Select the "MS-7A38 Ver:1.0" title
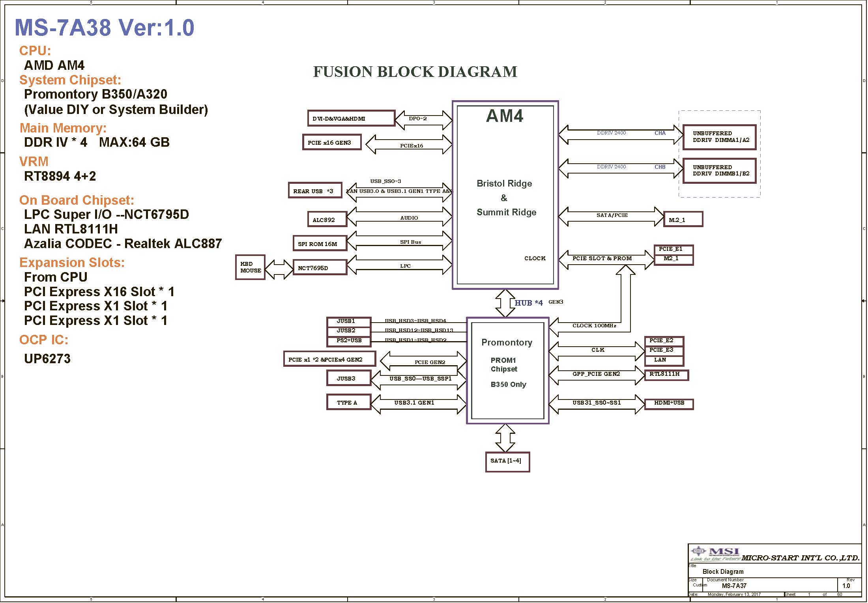The image size is (868, 603). [x=105, y=28]
